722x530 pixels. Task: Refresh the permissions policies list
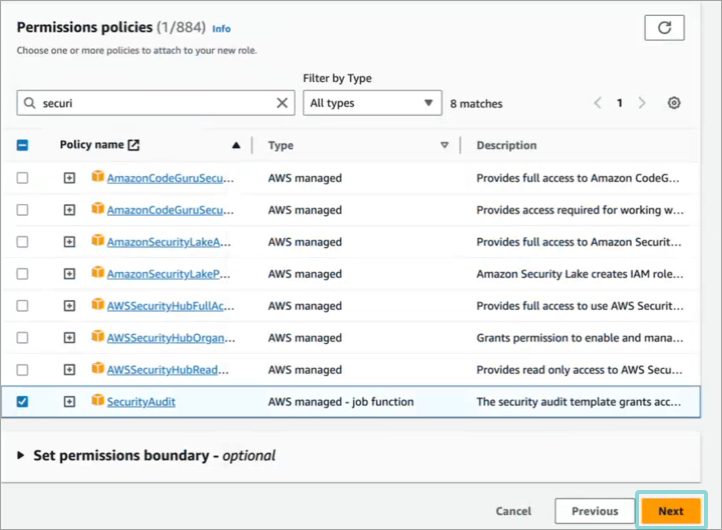664,28
